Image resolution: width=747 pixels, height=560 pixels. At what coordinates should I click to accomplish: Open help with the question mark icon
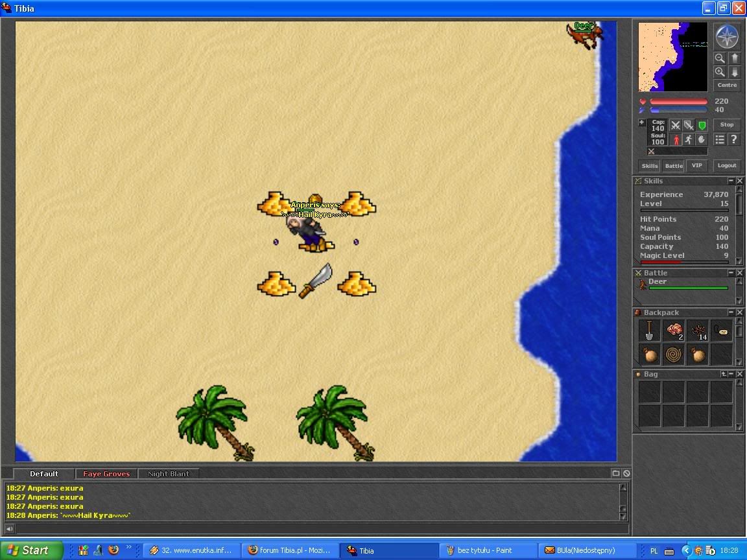point(734,139)
